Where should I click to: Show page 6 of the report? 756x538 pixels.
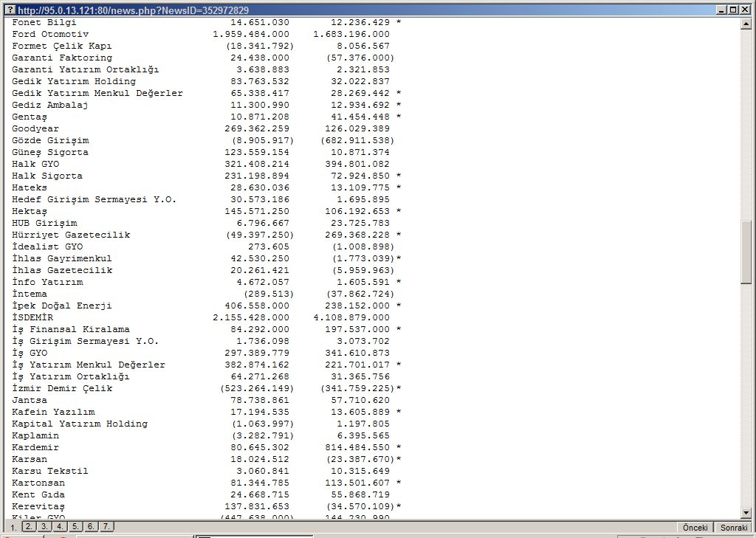(91, 526)
